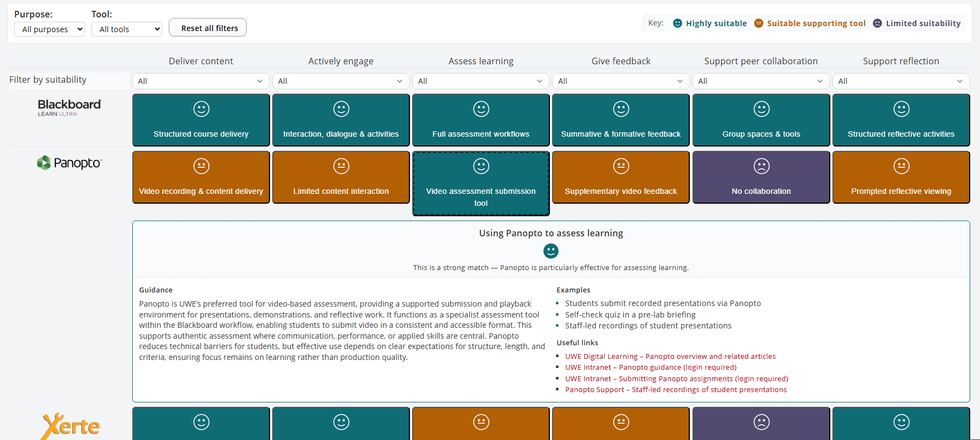Select the Prompted reflective viewing tile
This screenshot has width=980, height=440.
[x=901, y=177]
